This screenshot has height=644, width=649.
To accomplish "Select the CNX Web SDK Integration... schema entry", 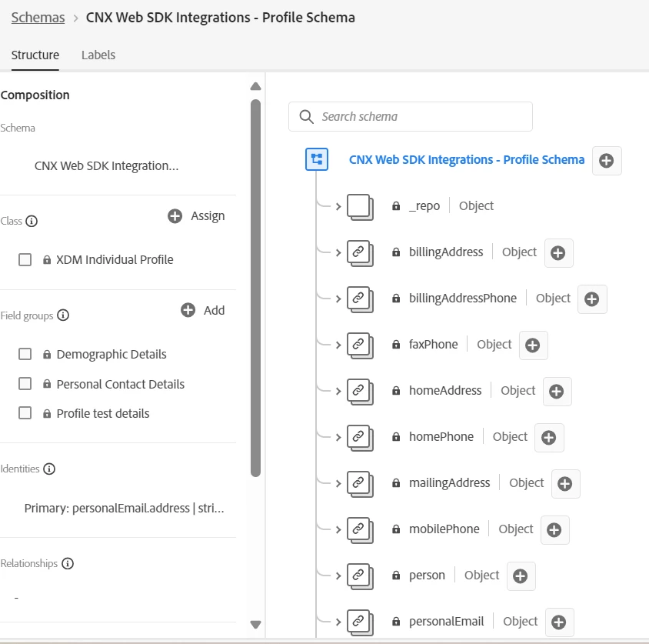I will (x=106, y=166).
